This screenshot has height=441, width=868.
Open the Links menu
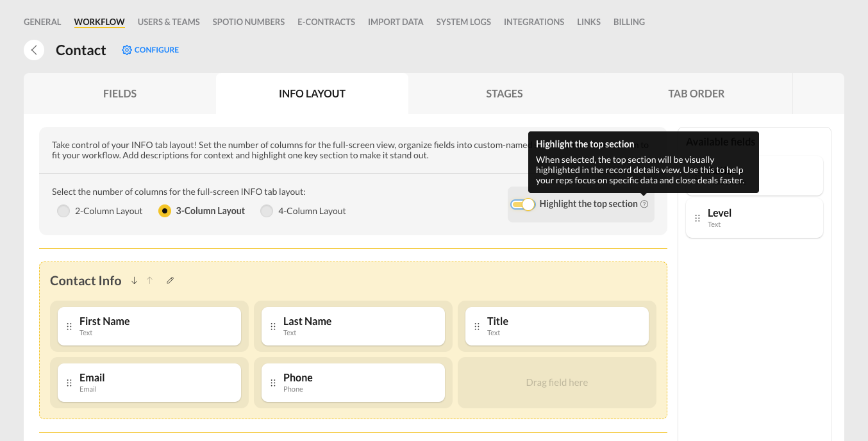pyautogui.click(x=588, y=22)
